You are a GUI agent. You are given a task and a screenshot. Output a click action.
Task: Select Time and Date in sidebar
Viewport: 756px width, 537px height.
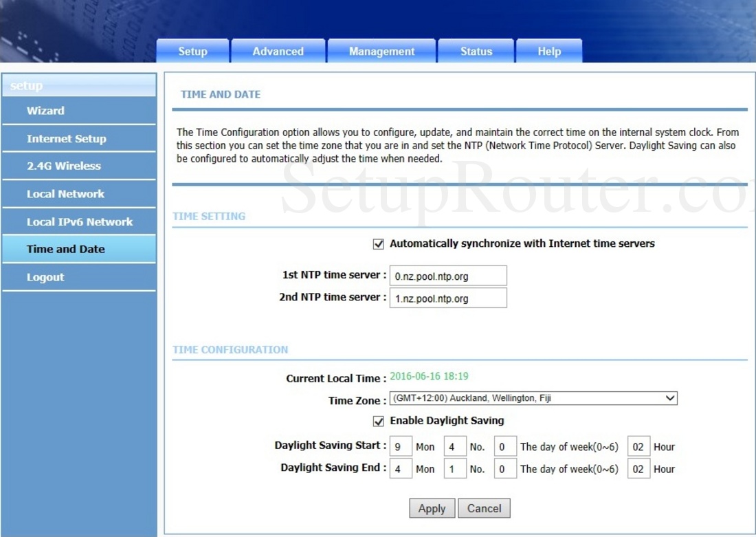pyautogui.click(x=79, y=249)
